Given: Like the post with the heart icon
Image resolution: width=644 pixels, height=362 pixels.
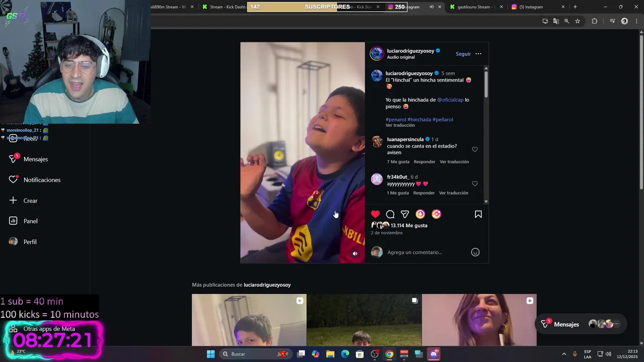Looking at the screenshot, I should (375, 214).
